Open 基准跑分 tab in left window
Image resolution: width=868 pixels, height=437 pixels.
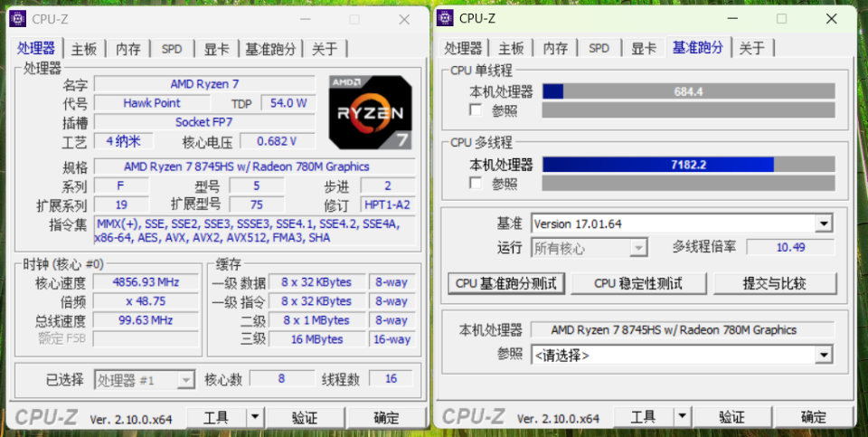(x=270, y=49)
